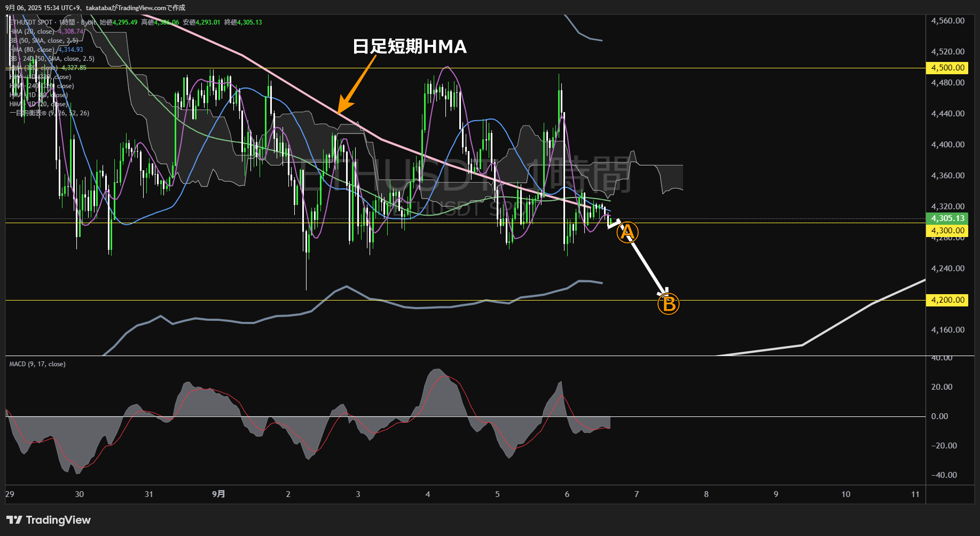Select the BB (50, SMA, close, 2.5) legend row
Viewport: 980px width, 536px height.
(44, 41)
